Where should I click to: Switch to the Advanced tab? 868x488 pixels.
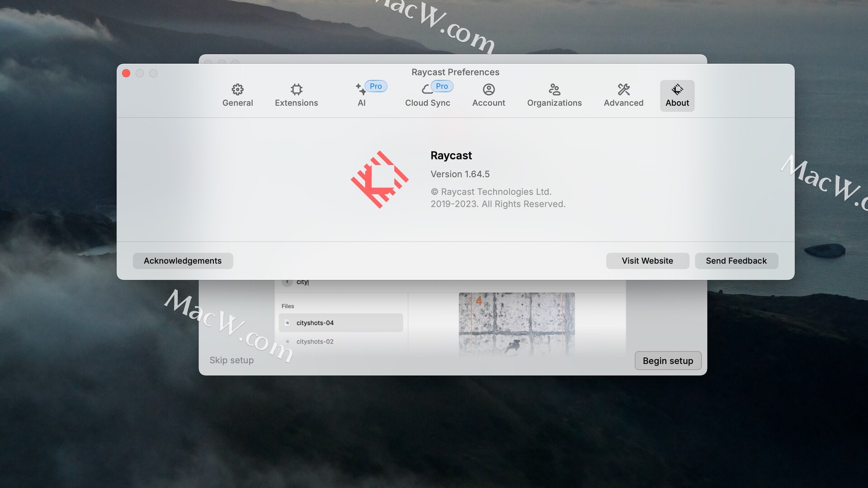[623, 95]
